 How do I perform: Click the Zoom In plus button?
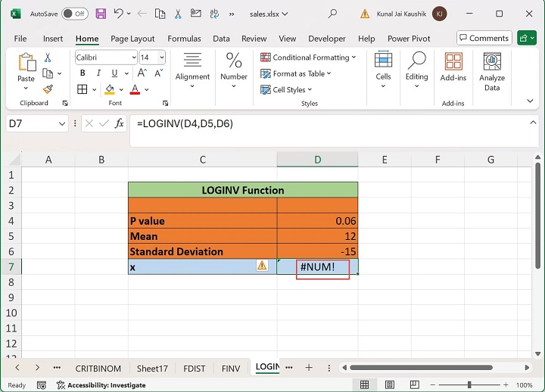[x=506, y=384]
